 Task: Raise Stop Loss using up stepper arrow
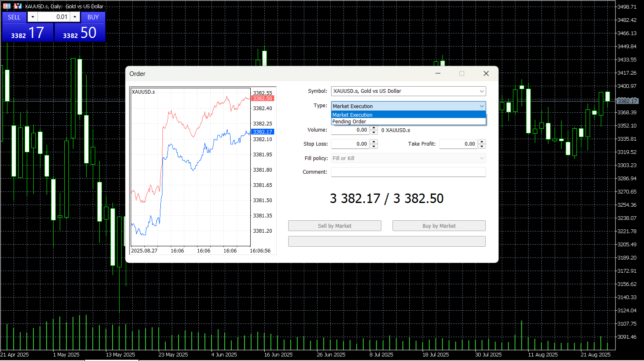tap(374, 142)
